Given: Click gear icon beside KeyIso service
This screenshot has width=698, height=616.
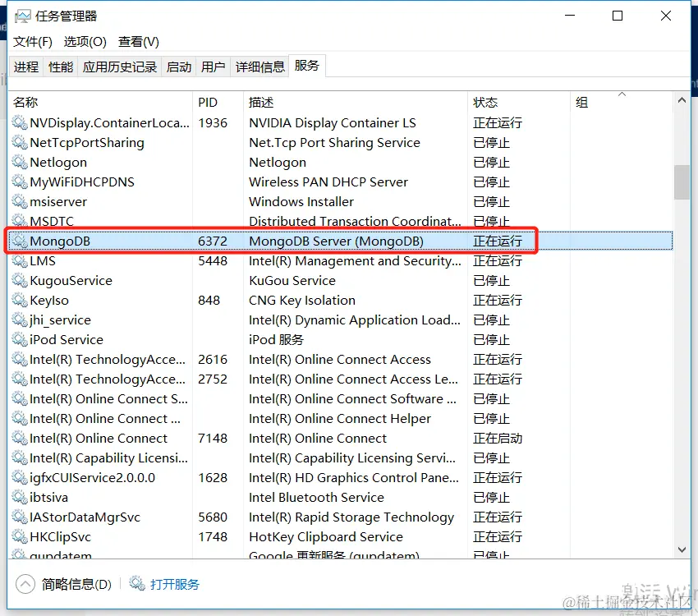Looking at the screenshot, I should (x=20, y=300).
